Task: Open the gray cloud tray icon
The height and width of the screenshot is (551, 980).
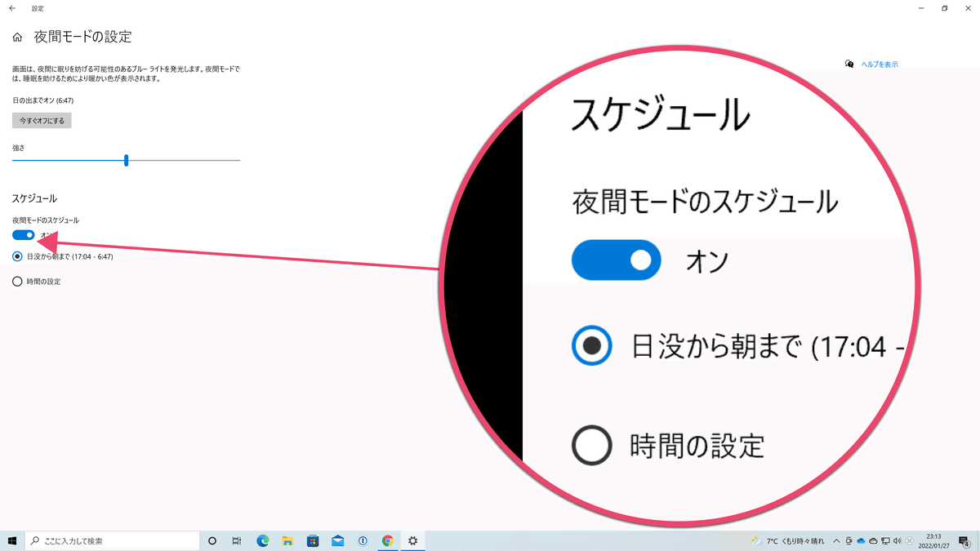Action: pyautogui.click(x=873, y=540)
